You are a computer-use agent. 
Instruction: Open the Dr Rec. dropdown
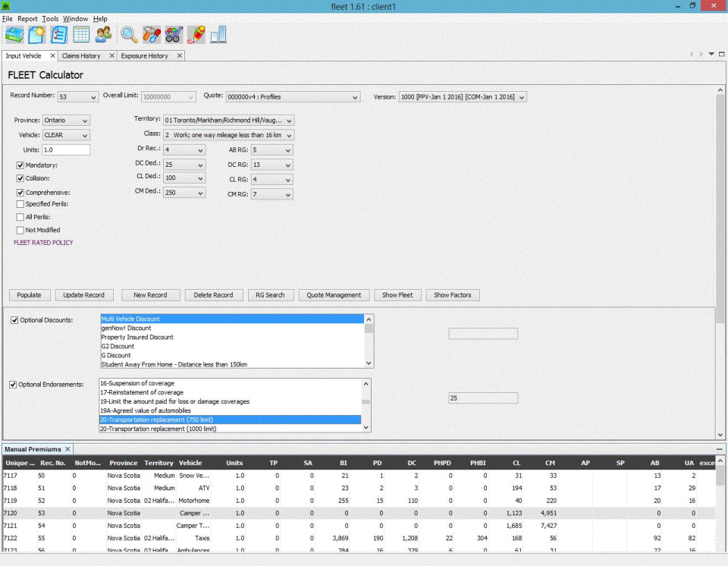[x=184, y=149]
